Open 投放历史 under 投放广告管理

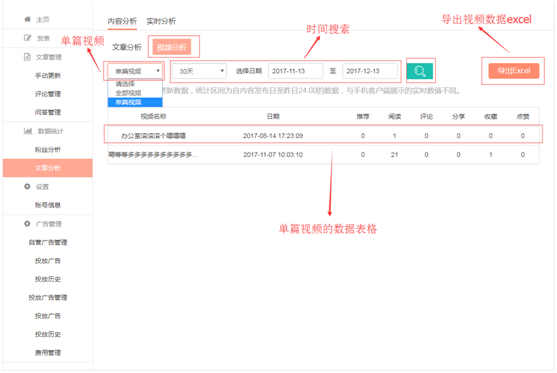[x=48, y=334]
